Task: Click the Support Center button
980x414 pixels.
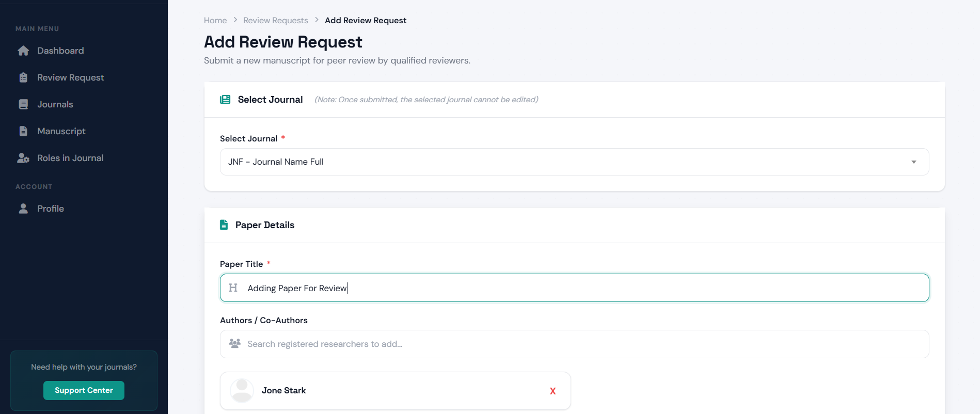Action: [x=84, y=390]
